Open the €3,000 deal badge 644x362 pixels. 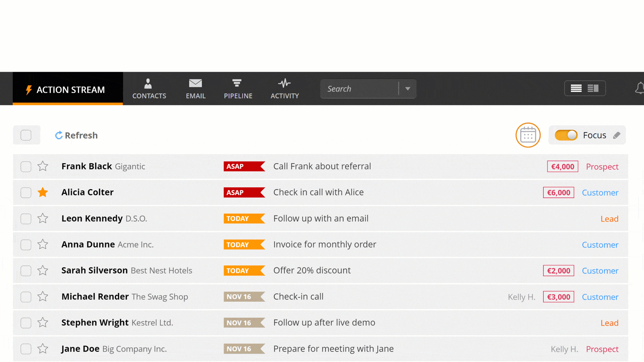pyautogui.click(x=558, y=297)
